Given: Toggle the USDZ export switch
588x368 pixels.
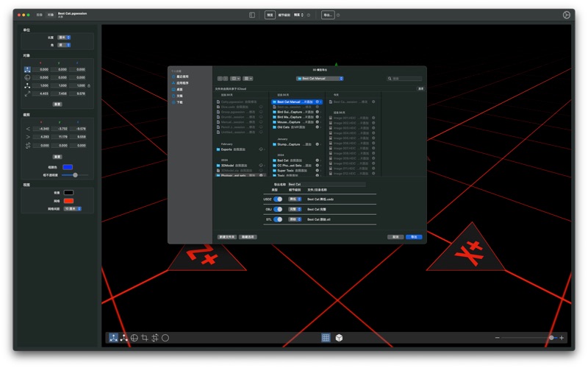Looking at the screenshot, I should pyautogui.click(x=278, y=199).
